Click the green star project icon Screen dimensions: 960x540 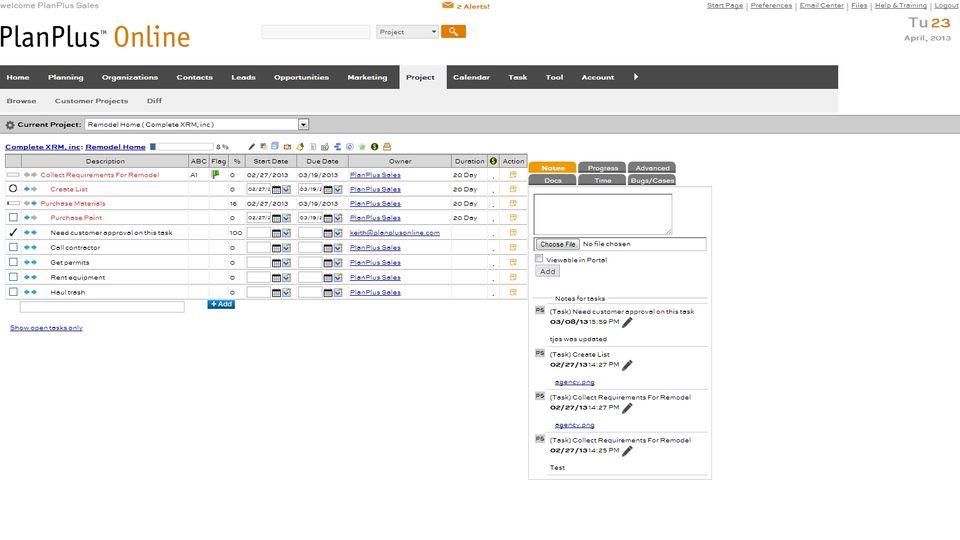coord(362,147)
